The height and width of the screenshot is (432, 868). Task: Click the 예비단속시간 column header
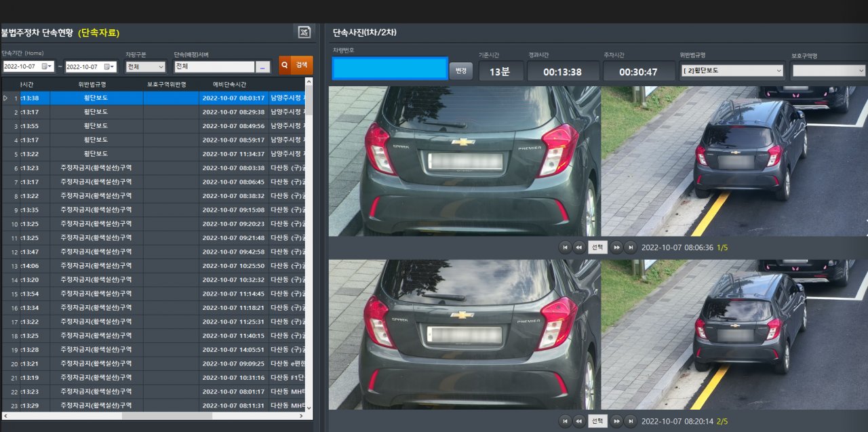[234, 84]
